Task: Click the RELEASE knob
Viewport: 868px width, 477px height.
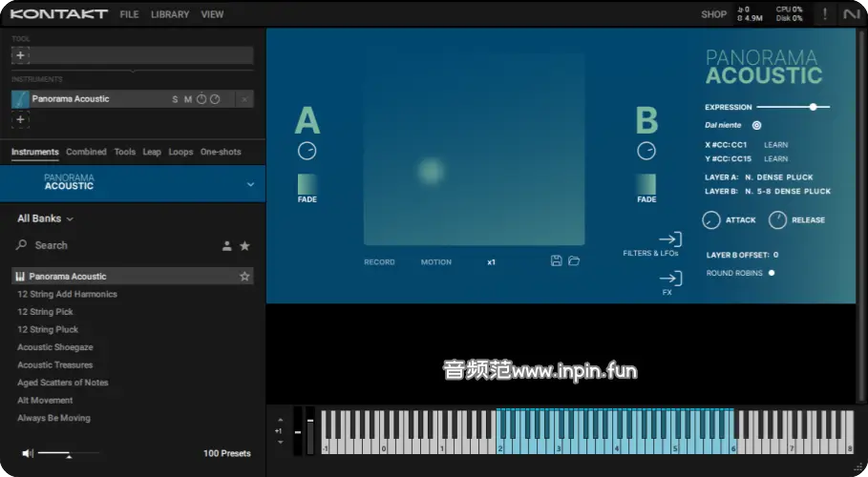Action: coord(777,219)
